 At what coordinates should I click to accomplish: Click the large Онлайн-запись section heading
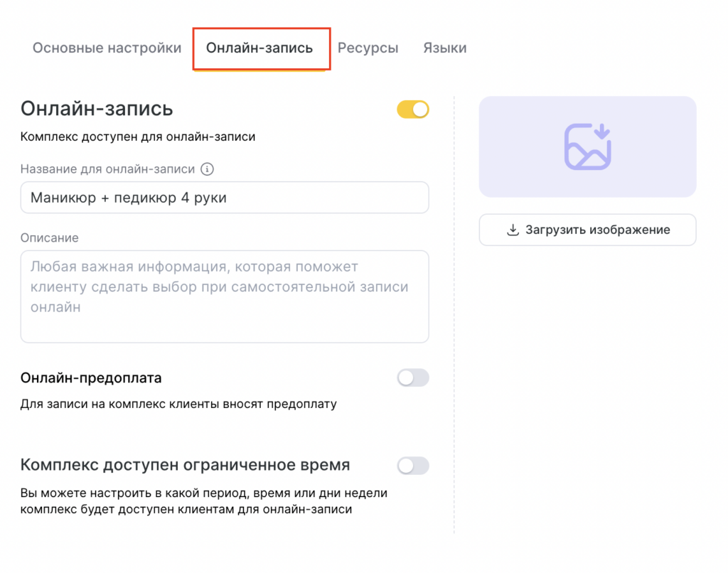pos(97,109)
